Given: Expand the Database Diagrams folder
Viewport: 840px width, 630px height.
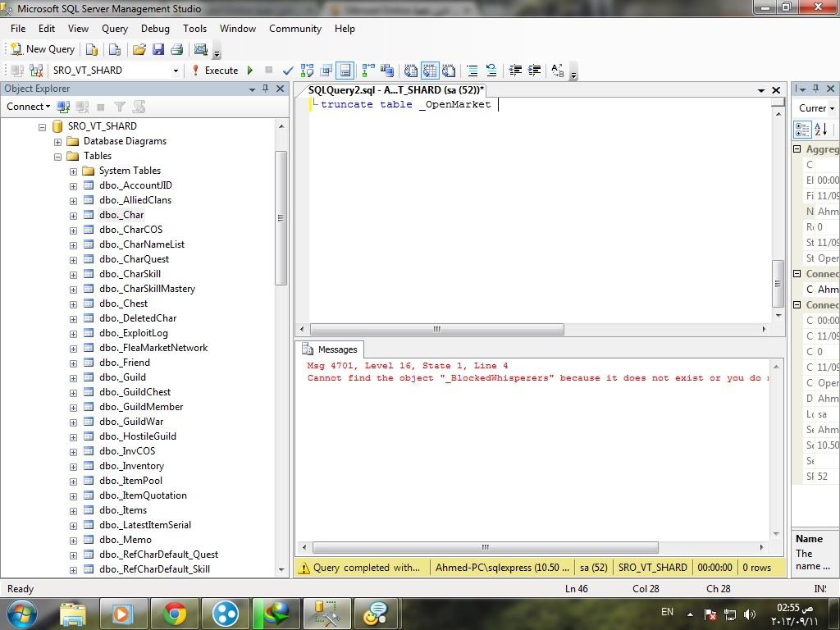Looking at the screenshot, I should (58, 143).
